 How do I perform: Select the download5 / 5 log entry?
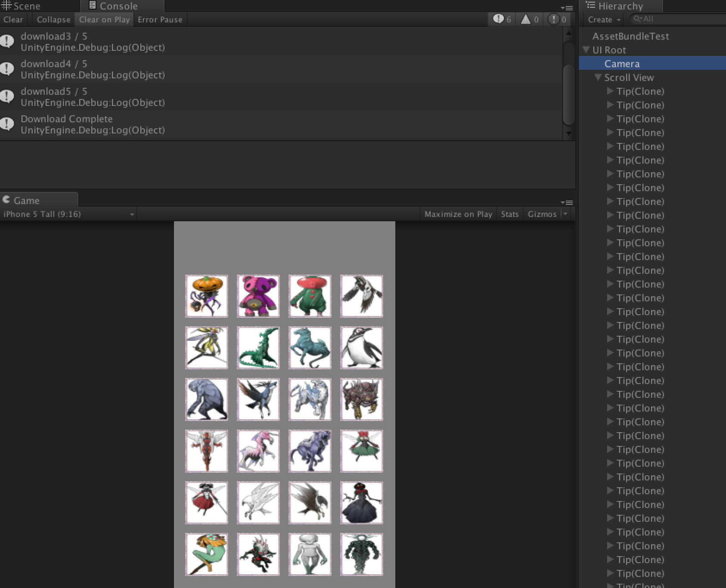[281, 96]
